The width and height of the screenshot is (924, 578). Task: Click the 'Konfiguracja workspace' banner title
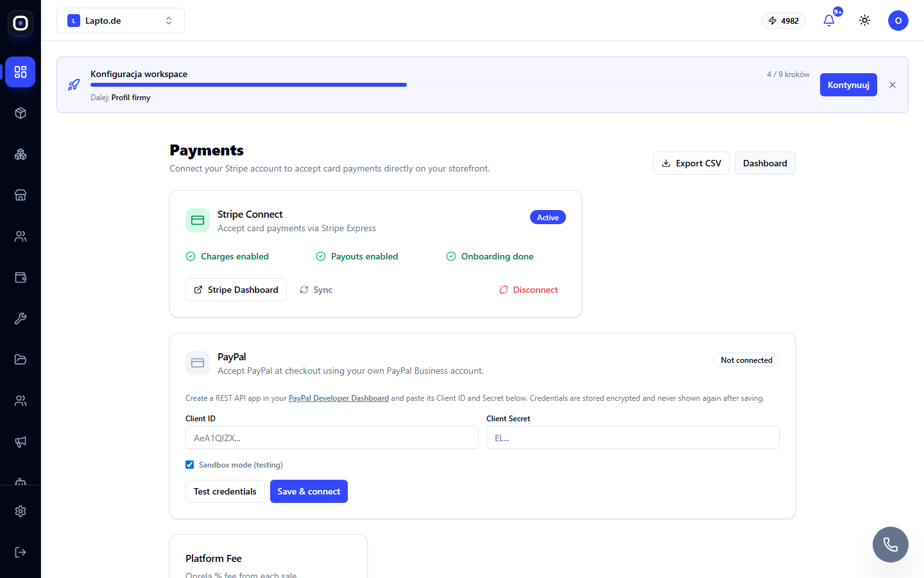tap(139, 74)
